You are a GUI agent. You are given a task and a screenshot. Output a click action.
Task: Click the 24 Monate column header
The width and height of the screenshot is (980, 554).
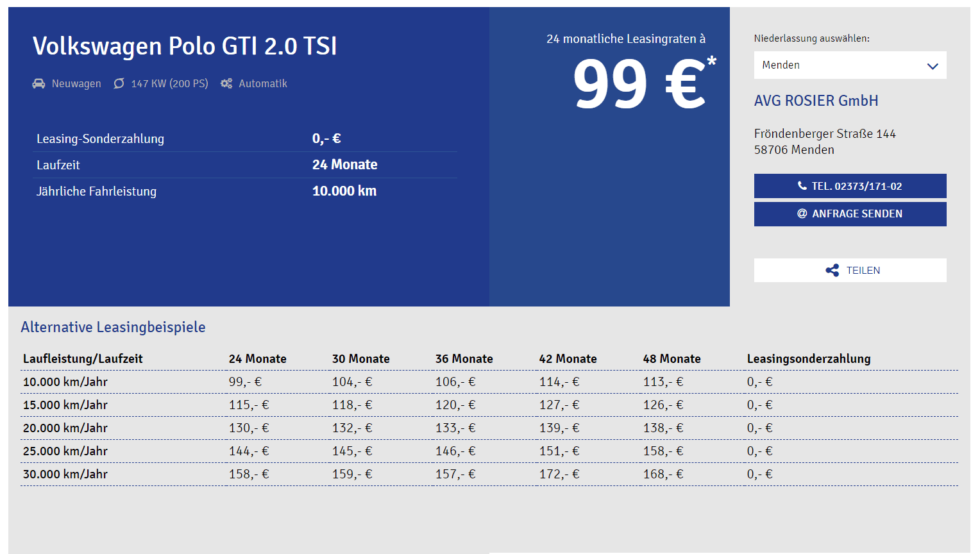[x=258, y=359]
